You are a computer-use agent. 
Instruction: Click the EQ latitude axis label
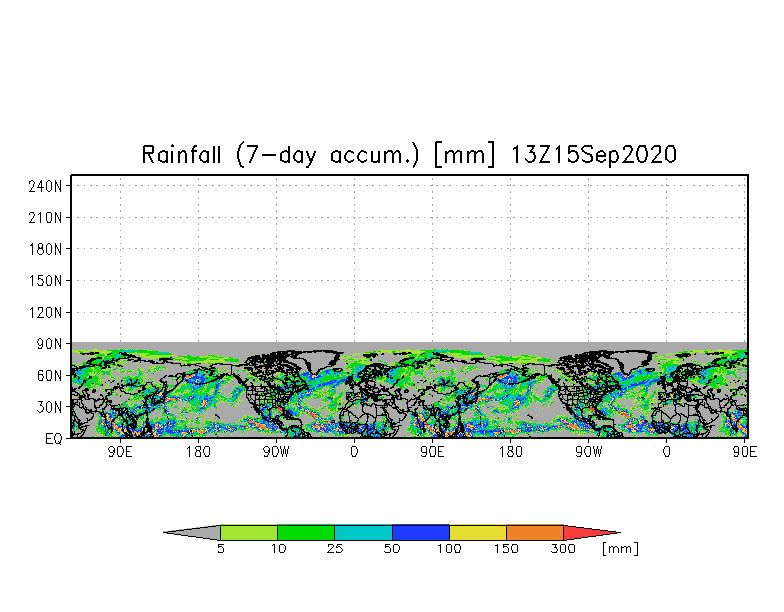pyautogui.click(x=54, y=439)
